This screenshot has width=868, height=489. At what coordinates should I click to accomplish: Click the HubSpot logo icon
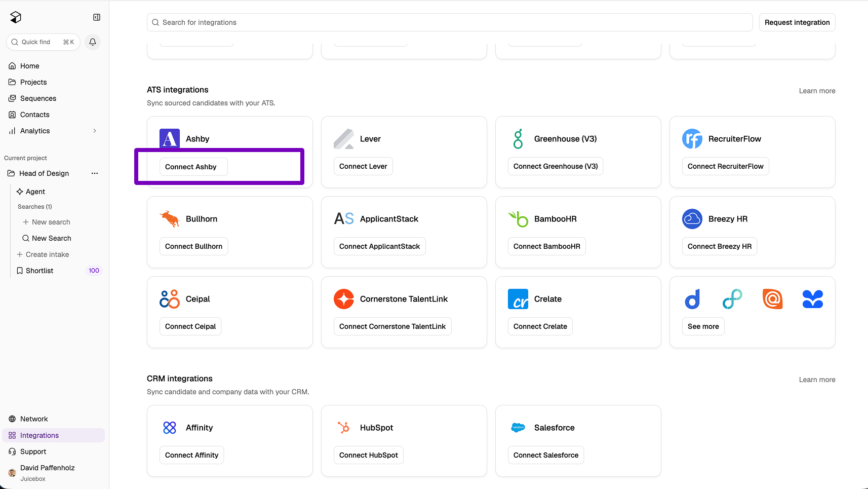(x=344, y=428)
